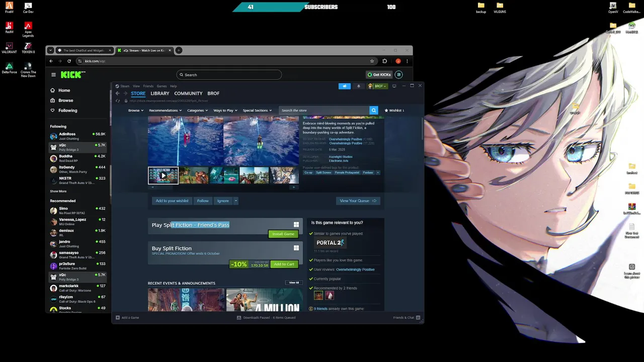Click the Steam store search magnifier button

point(373,110)
